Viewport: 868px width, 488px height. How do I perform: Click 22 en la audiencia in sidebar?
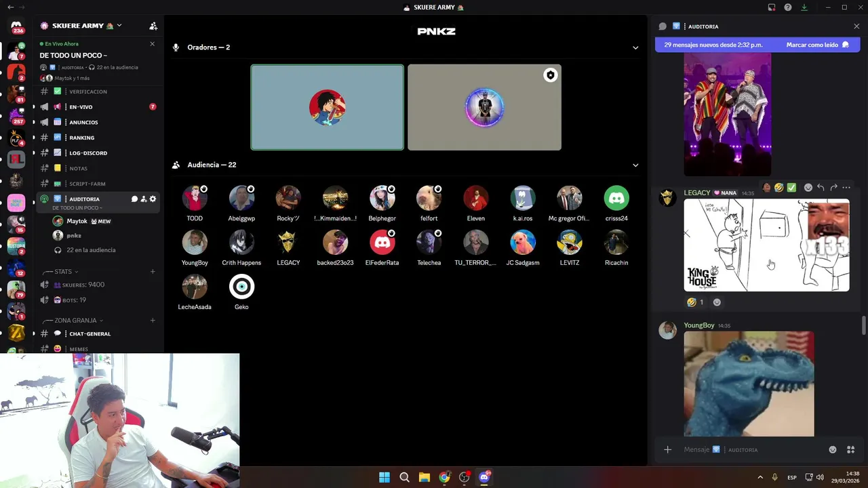click(91, 250)
